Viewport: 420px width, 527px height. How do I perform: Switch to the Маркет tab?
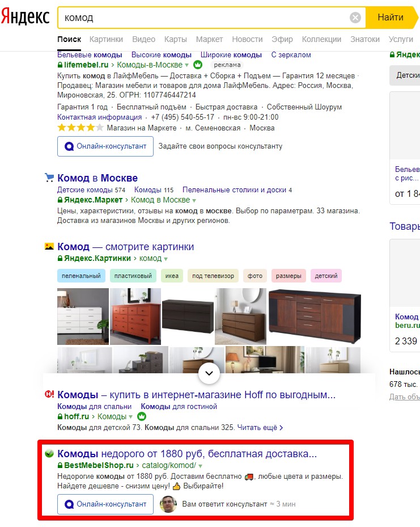coord(209,39)
